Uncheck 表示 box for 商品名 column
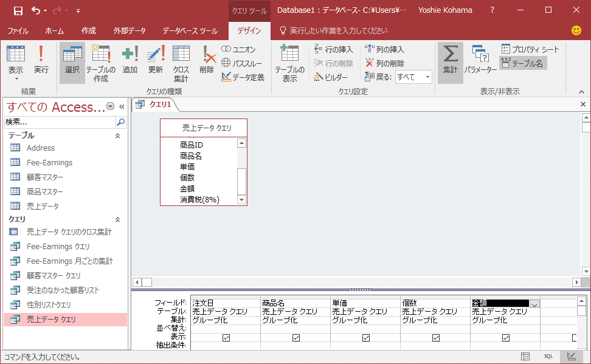The image size is (591, 364). point(296,338)
